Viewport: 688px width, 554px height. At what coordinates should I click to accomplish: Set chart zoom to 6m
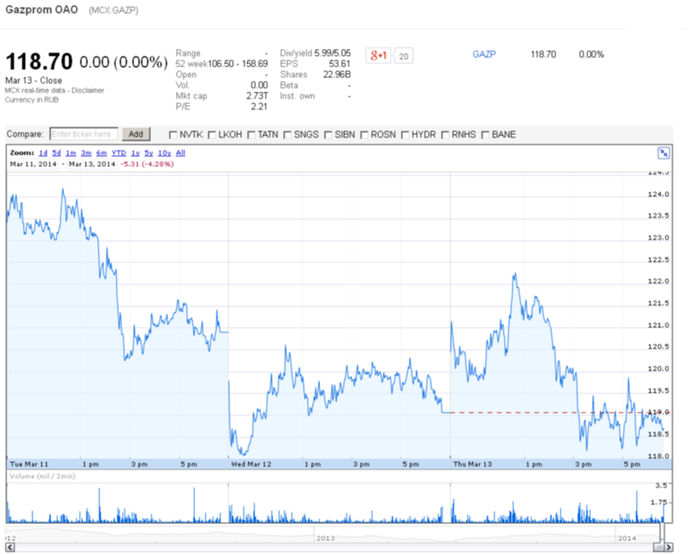102,153
